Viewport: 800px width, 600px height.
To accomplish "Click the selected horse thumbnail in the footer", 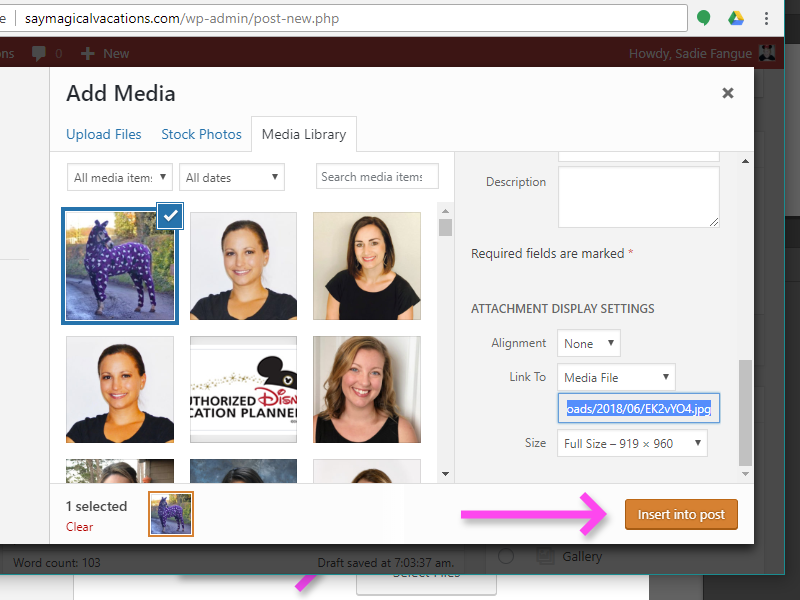I will coord(171,514).
